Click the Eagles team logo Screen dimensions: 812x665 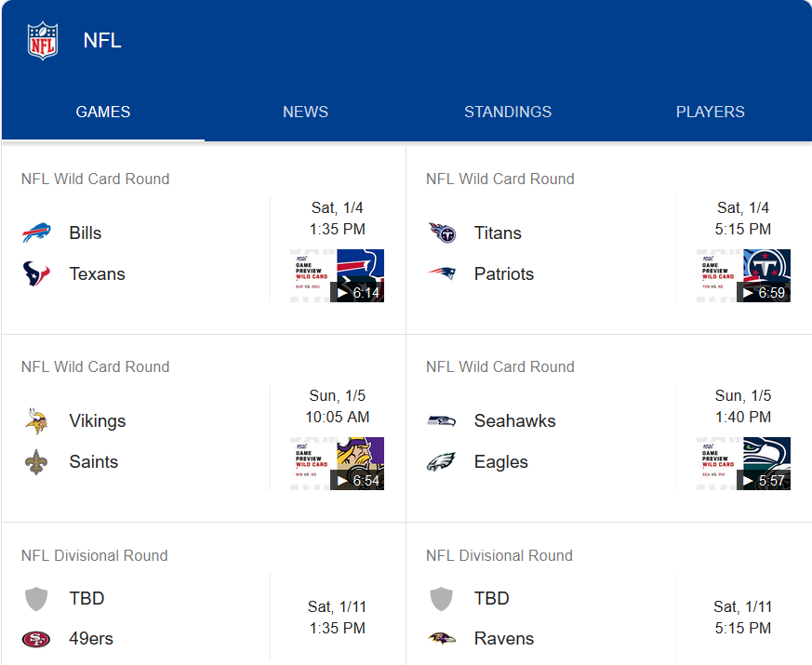442,461
